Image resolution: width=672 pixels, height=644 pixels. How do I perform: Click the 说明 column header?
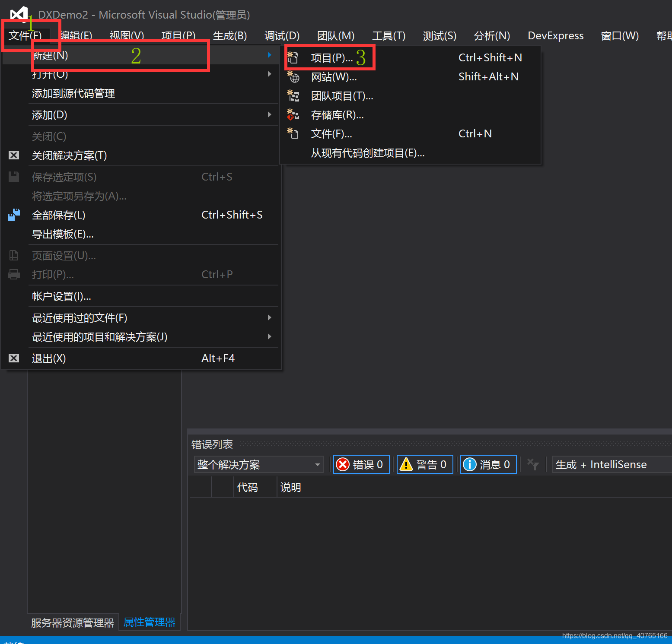[x=290, y=487]
